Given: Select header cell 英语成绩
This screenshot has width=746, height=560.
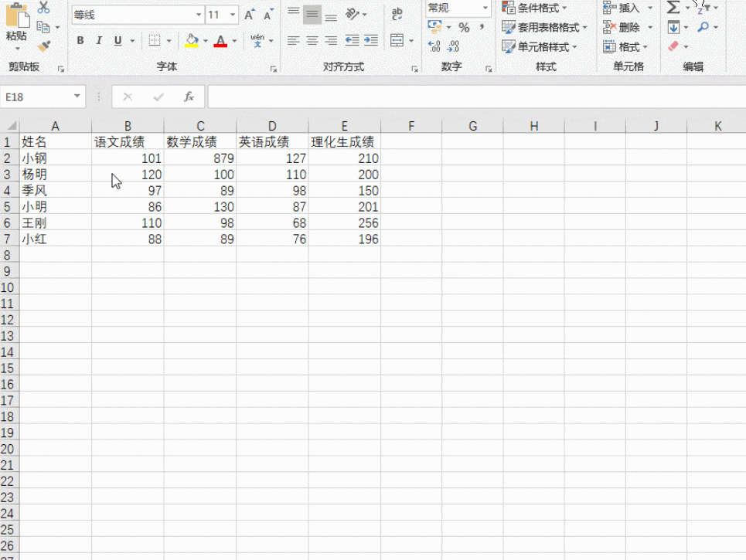Looking at the screenshot, I should [x=272, y=141].
